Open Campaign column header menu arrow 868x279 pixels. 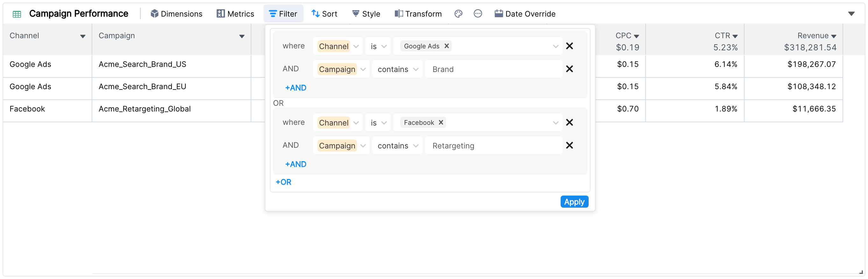[x=241, y=36]
